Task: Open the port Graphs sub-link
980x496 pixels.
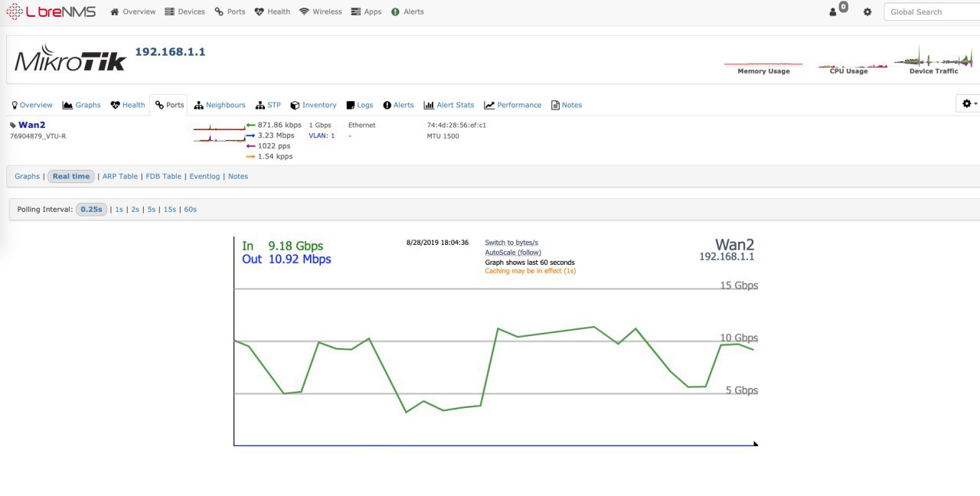Action: point(27,176)
